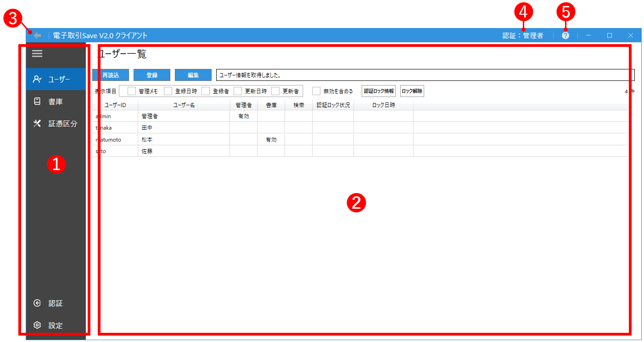Click the 編集 button
The image size is (644, 342).
(x=193, y=75)
